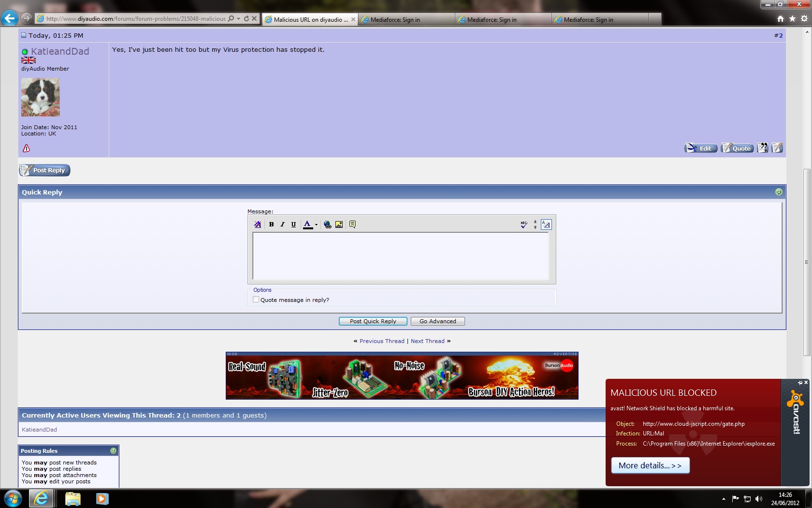Open the text color dropdown arrow
The height and width of the screenshot is (508, 812).
316,224
